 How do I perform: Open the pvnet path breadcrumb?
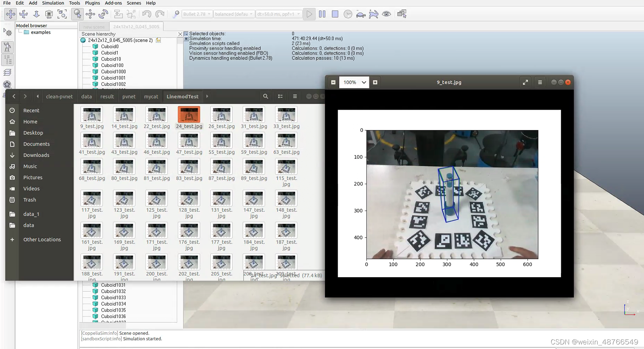129,96
